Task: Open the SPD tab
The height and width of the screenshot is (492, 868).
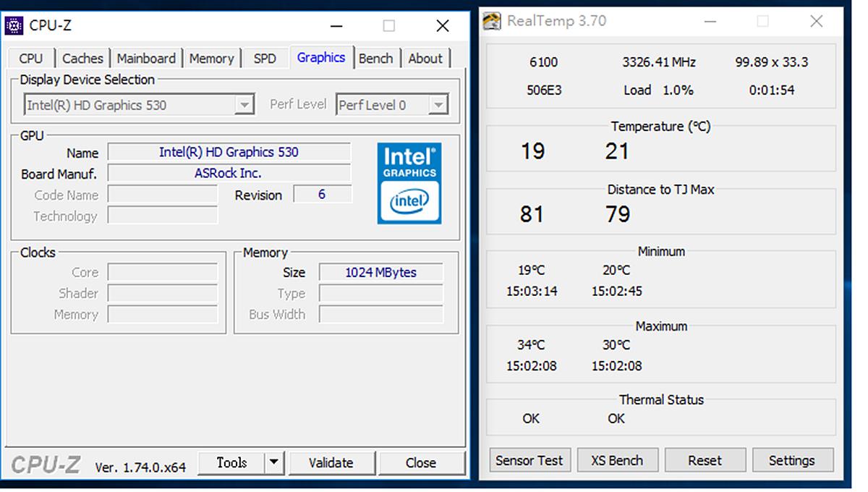Action: 265,59
